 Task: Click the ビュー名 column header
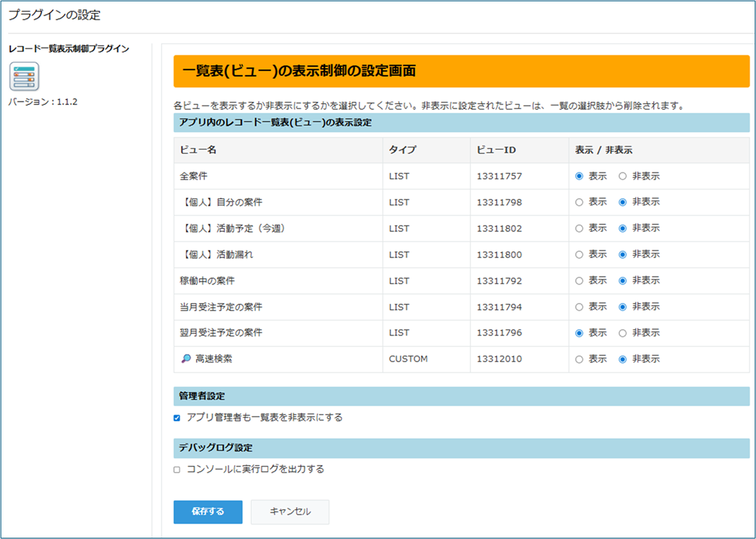198,150
